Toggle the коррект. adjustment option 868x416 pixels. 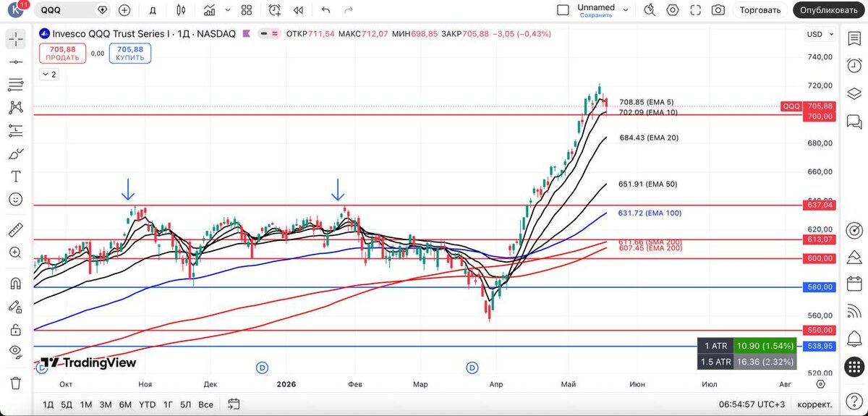(814, 404)
